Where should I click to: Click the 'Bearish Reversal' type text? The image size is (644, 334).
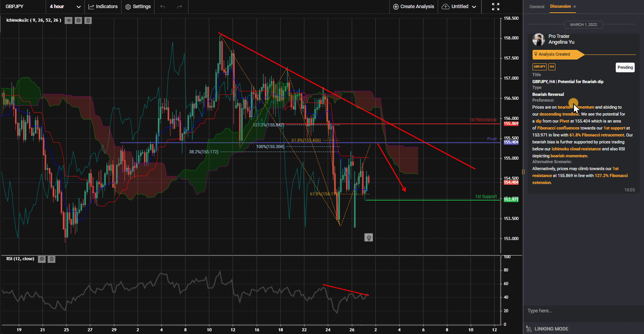[548, 94]
